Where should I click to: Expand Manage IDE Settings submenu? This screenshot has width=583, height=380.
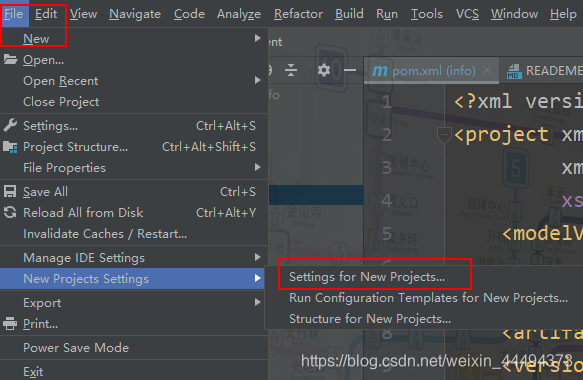[134, 258]
